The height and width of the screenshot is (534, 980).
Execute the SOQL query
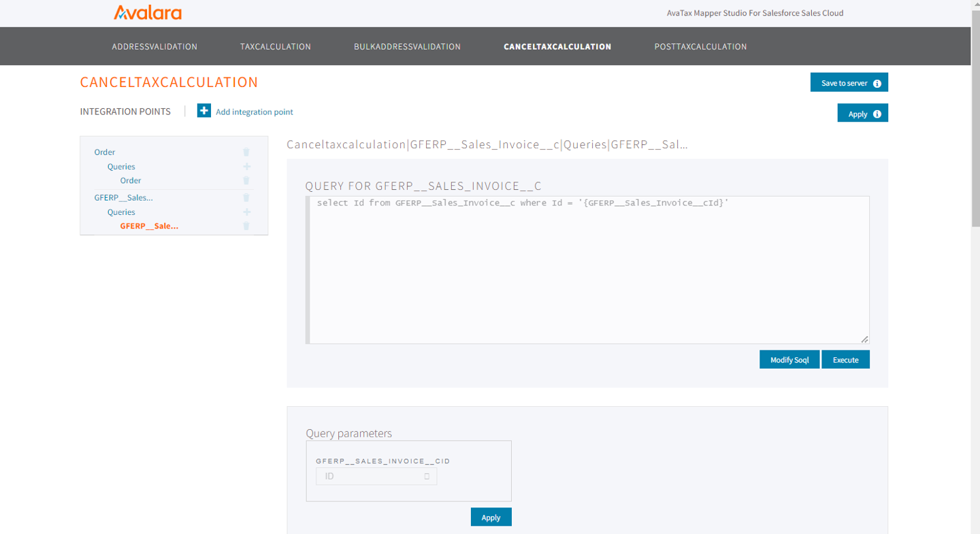click(x=846, y=359)
